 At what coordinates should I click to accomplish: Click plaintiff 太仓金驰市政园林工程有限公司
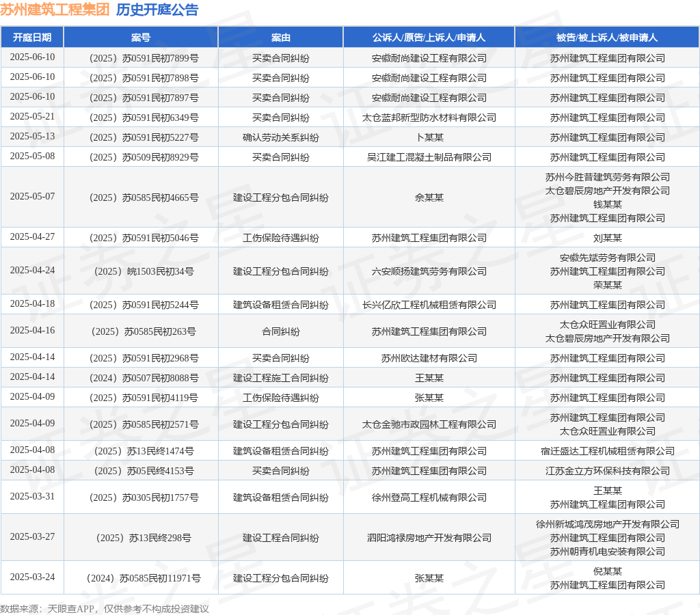[x=429, y=424]
